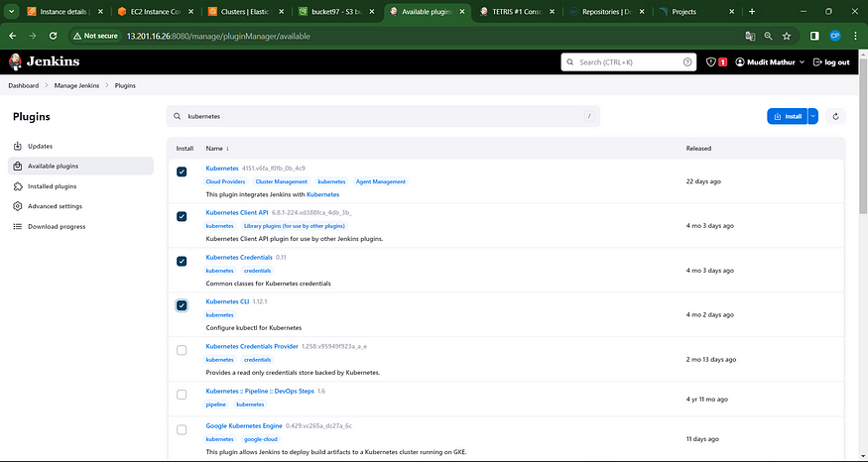This screenshot has width=868, height=462.
Task: Click the Jenkins global search box
Action: (628, 62)
